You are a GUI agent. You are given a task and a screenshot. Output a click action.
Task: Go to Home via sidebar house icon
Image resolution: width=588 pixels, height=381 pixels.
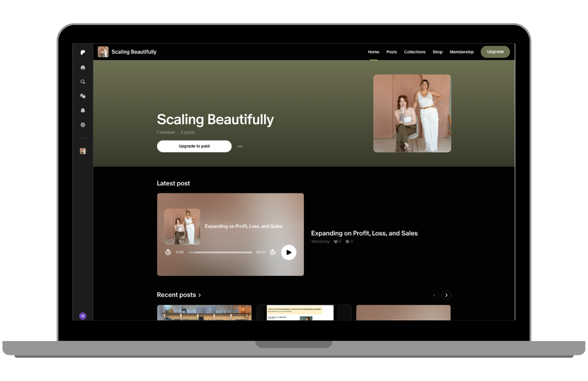83,67
